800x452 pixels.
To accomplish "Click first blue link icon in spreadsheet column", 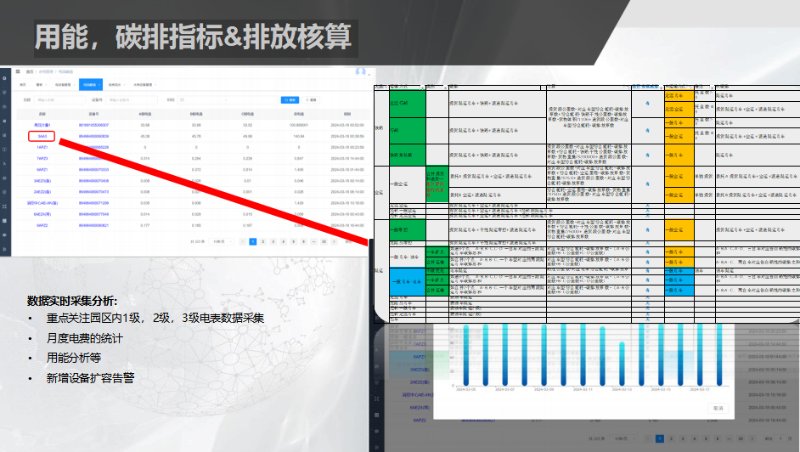I will coord(648,103).
